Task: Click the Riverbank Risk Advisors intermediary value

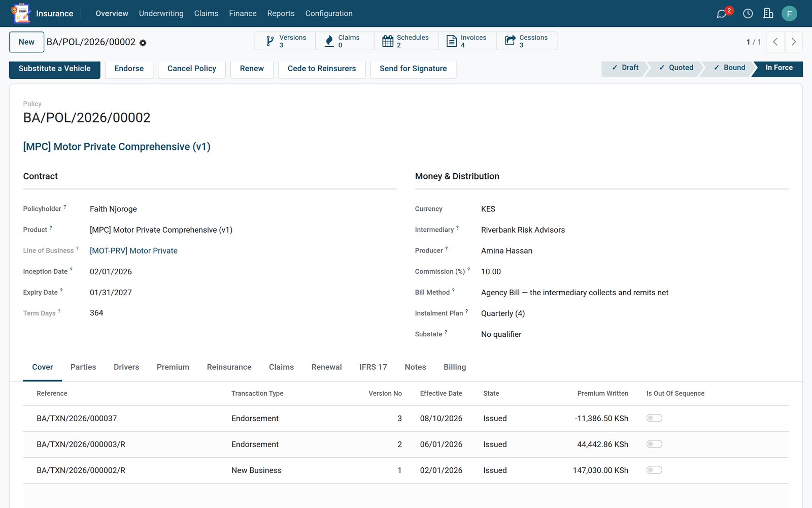Action: [x=523, y=230]
